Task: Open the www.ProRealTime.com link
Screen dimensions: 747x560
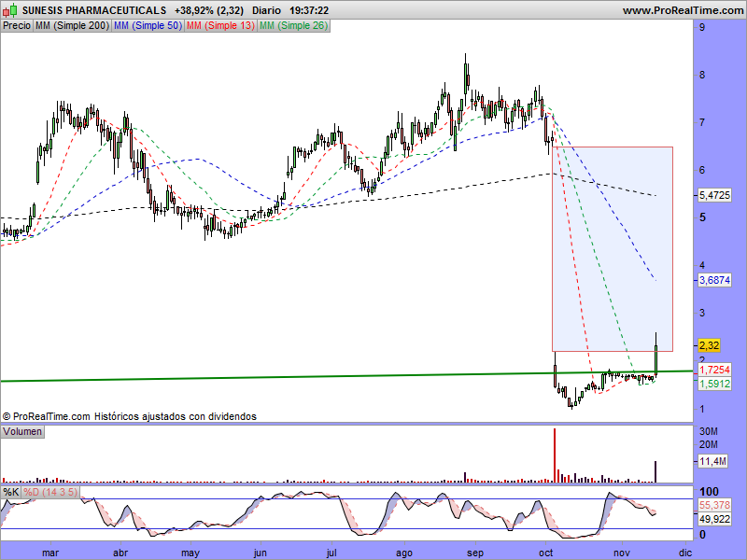Action: point(682,10)
